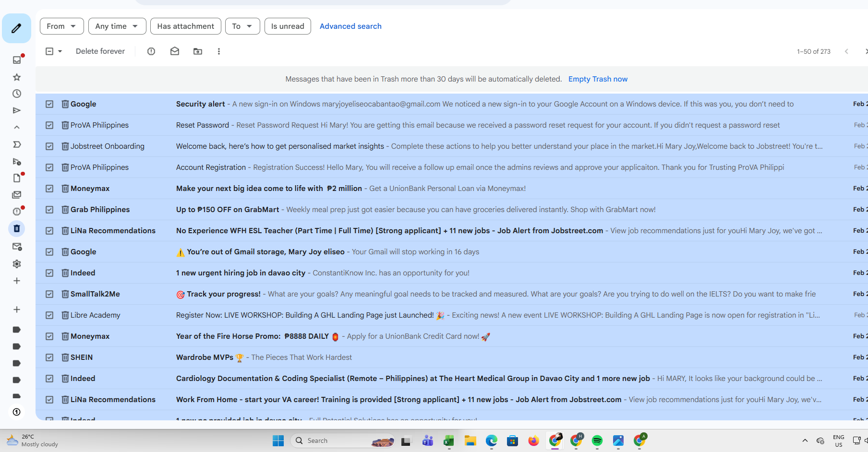The width and height of the screenshot is (868, 452).
Task: Open the More options three-dot menu
Action: click(219, 51)
